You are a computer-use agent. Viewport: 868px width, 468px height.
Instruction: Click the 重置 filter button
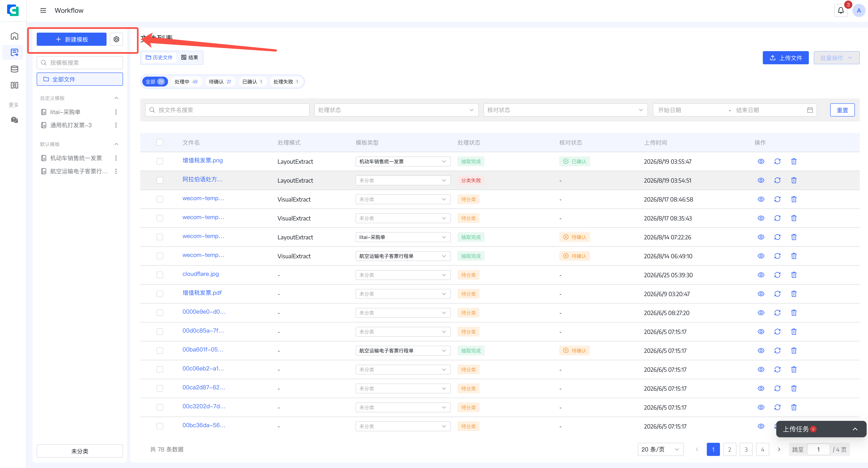842,110
